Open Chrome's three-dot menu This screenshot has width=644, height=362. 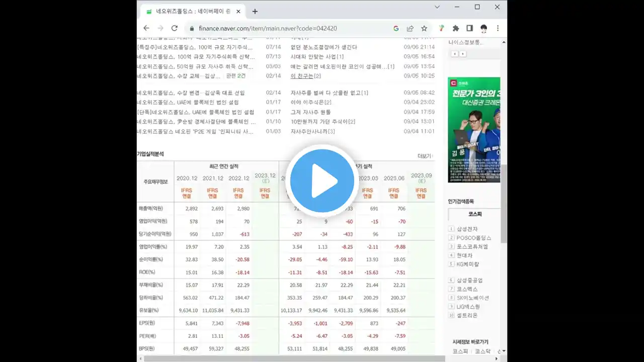(498, 28)
